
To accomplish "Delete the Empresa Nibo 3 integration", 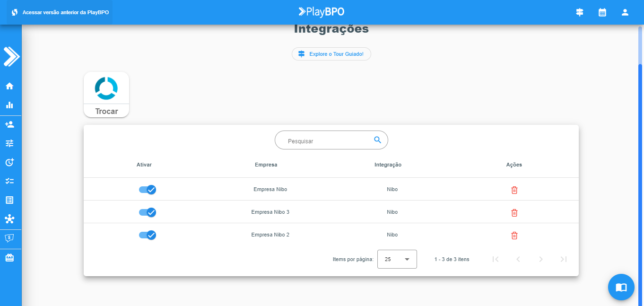I will (514, 213).
